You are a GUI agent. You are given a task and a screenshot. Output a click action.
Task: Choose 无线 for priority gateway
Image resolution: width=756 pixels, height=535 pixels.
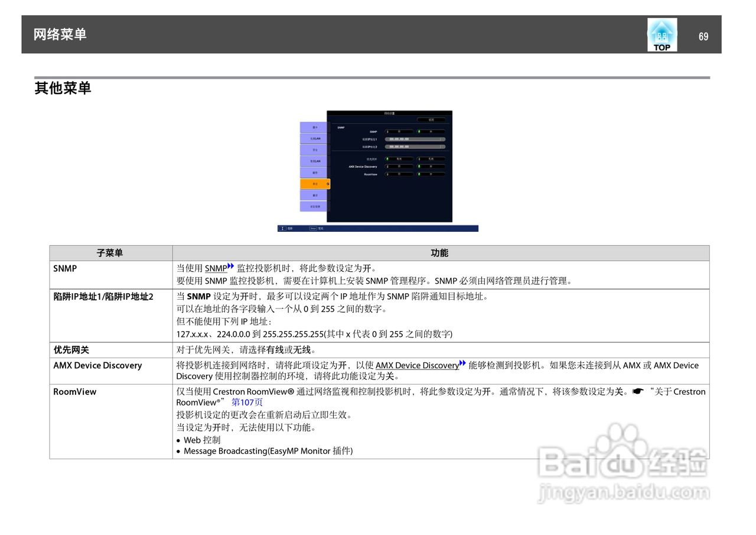click(431, 159)
